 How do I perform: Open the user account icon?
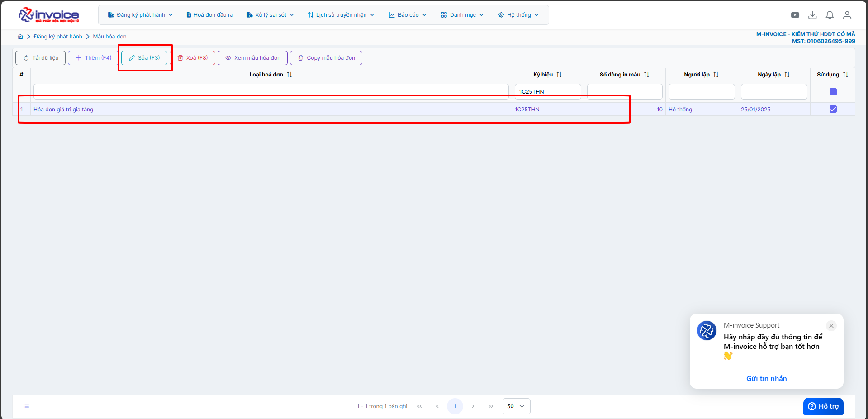(x=847, y=15)
